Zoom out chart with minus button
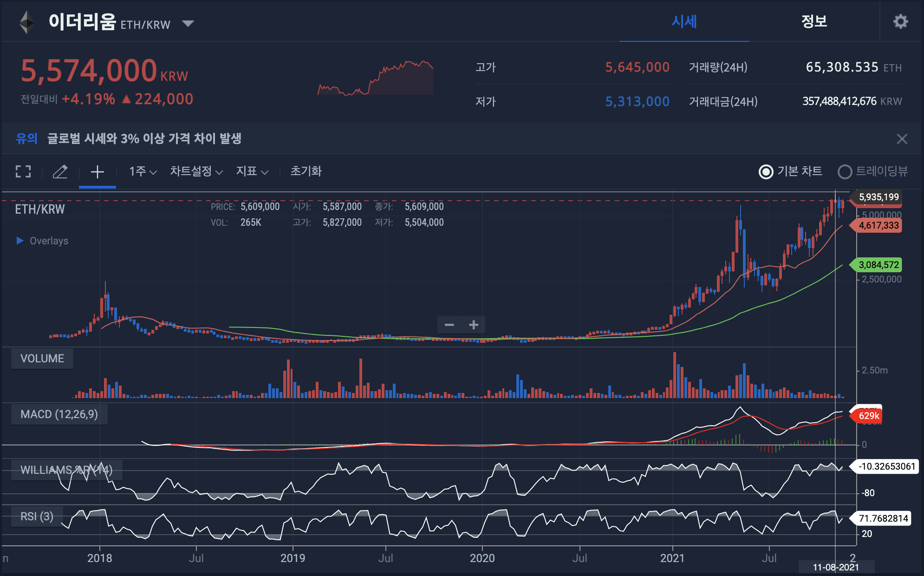924x576 pixels. pos(449,325)
